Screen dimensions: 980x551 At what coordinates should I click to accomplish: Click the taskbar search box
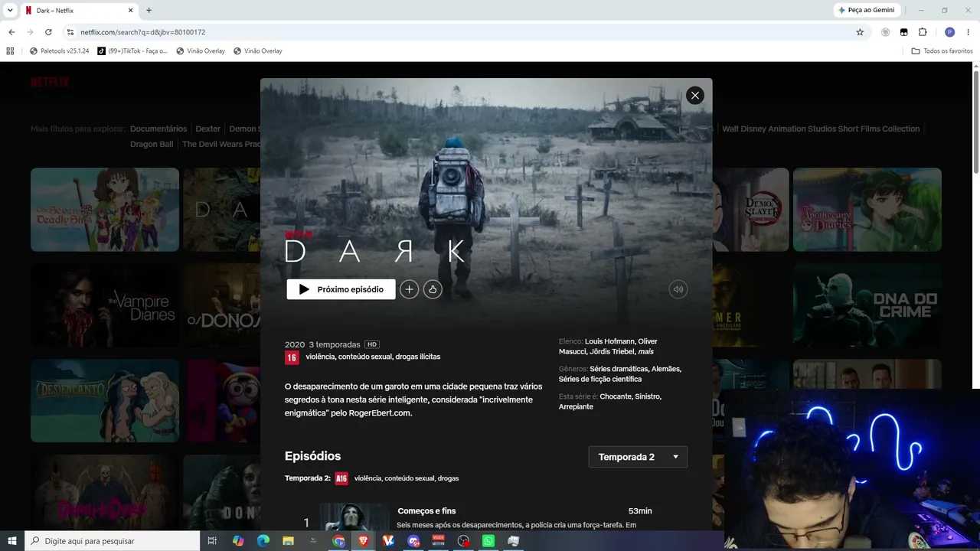pos(112,541)
